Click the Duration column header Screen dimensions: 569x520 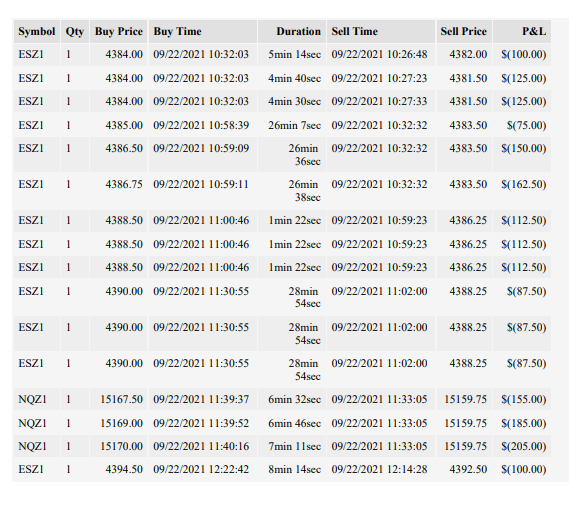(292, 32)
